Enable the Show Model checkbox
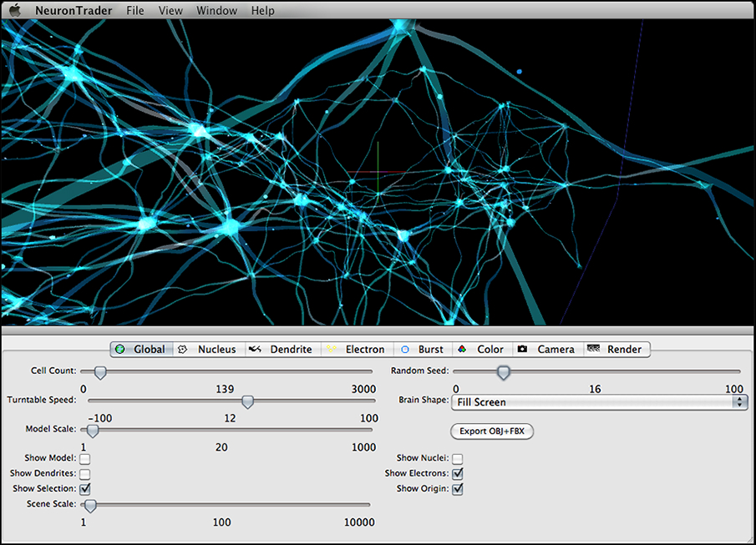 click(85, 459)
